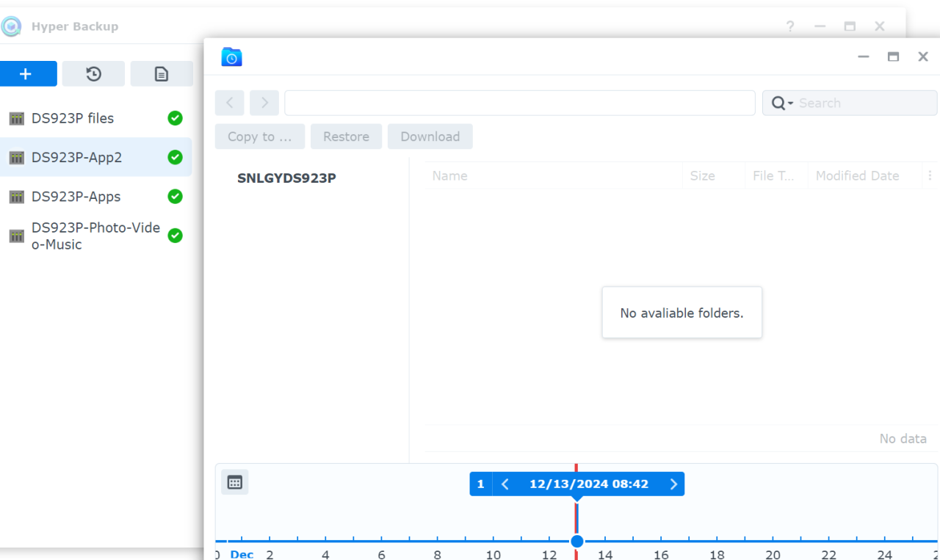Viewport: 940px width, 560px height.
Task: Click the Download button
Action: point(430,137)
